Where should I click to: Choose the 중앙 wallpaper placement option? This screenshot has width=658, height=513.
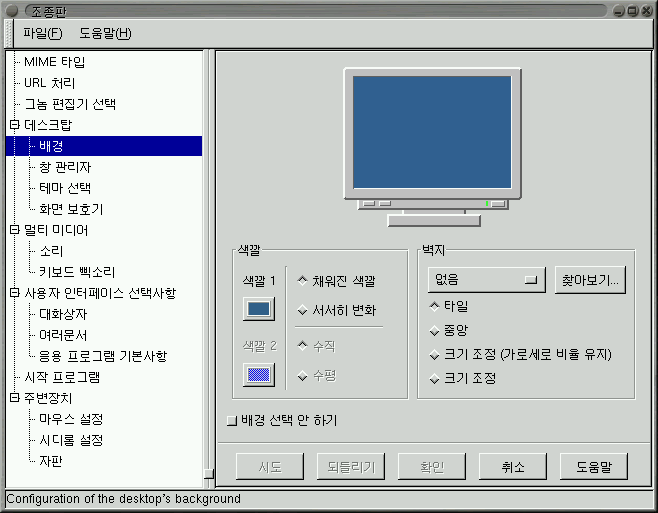tap(434, 329)
